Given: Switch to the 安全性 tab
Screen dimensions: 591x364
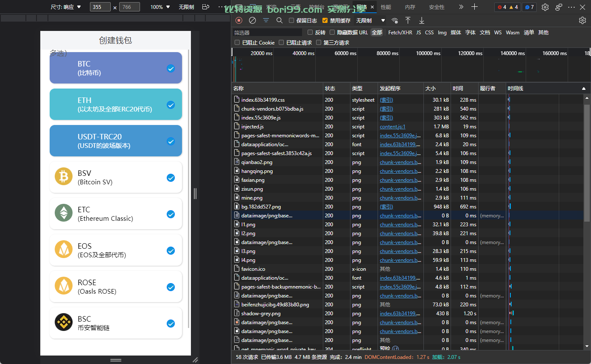Looking at the screenshot, I should (437, 7).
